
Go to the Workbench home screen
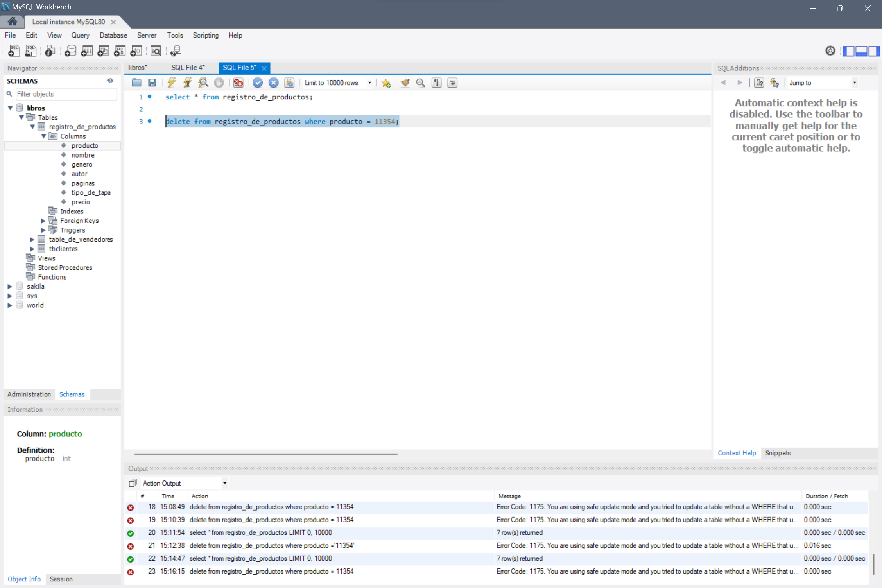tap(12, 22)
